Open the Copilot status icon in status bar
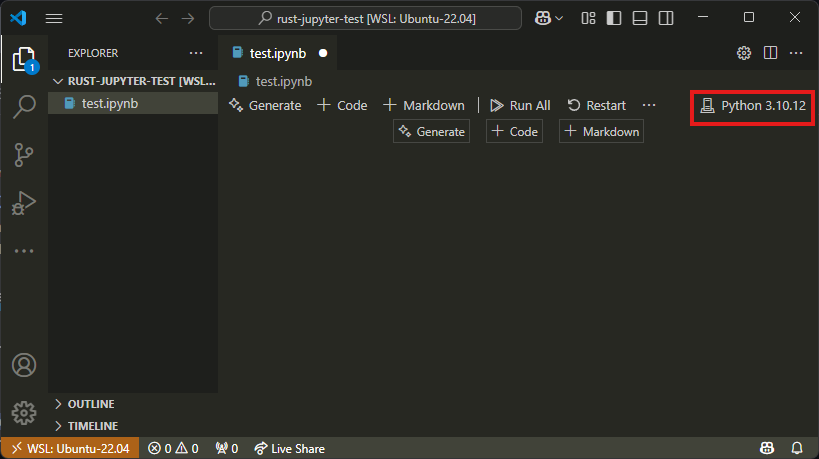 (767, 448)
